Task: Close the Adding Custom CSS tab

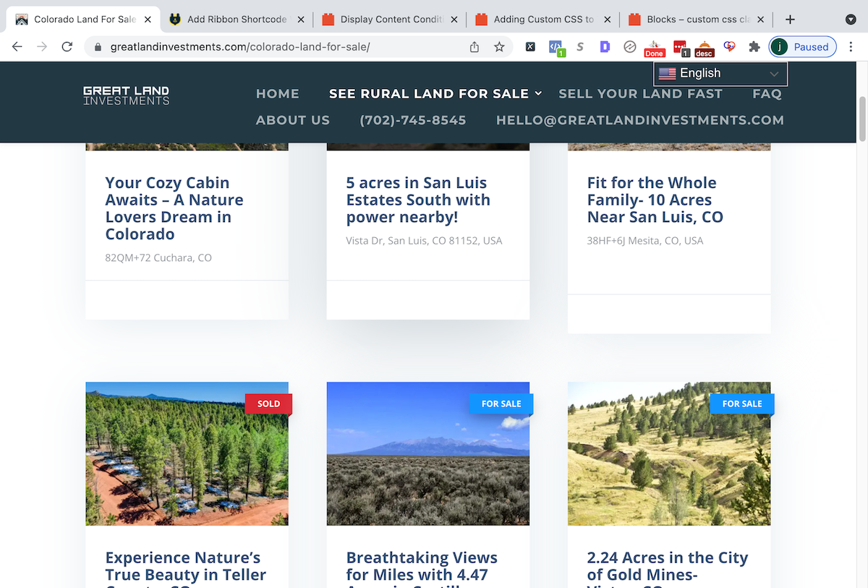Action: point(607,20)
